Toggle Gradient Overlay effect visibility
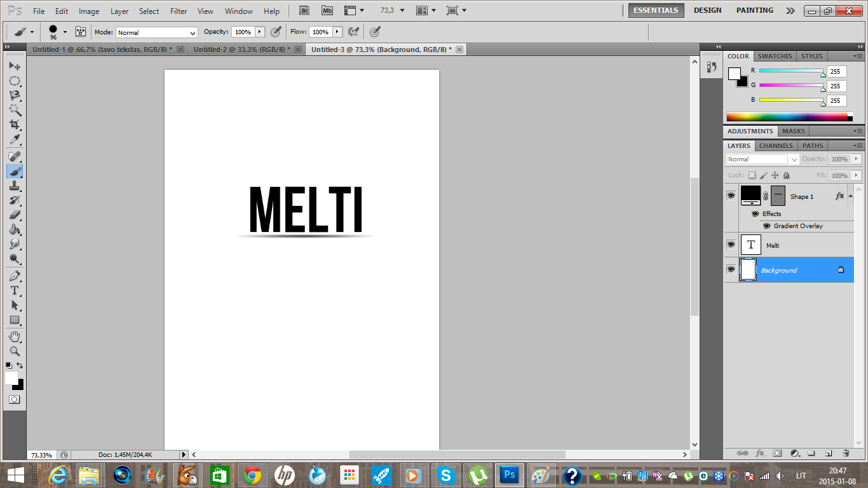Viewport: 868px width, 488px height. click(766, 226)
